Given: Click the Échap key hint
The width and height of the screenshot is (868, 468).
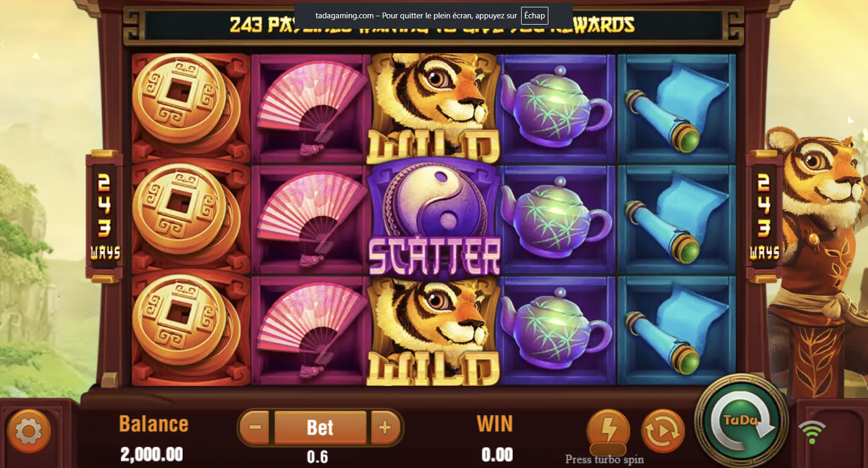Looking at the screenshot, I should tap(534, 16).
